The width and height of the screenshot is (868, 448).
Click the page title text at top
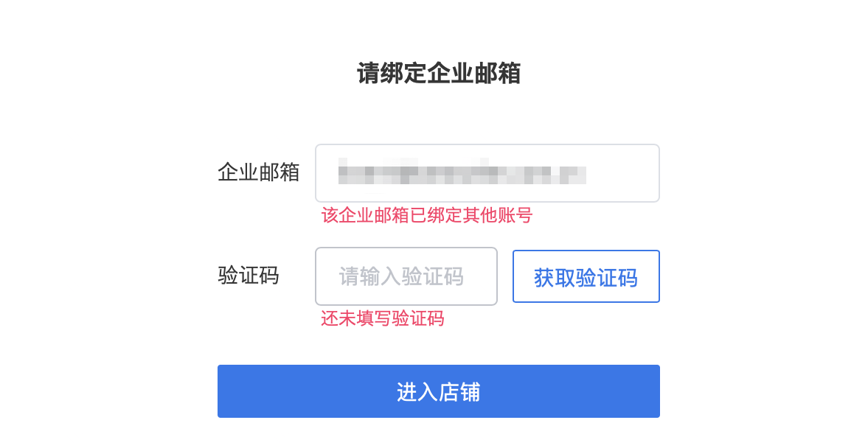point(439,74)
